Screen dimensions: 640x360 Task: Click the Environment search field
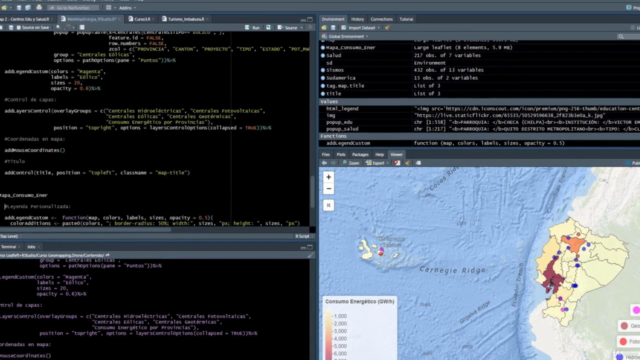[x=628, y=36]
